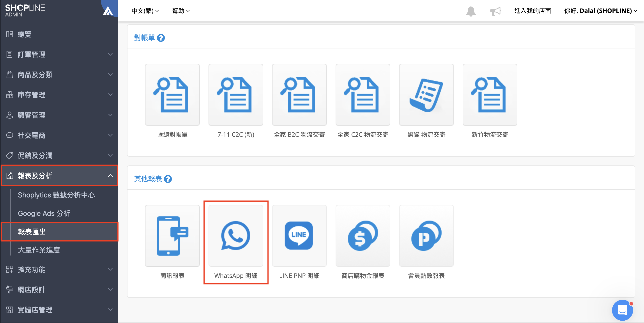Open the live chat support bubble
The width and height of the screenshot is (644, 323).
tap(622, 310)
